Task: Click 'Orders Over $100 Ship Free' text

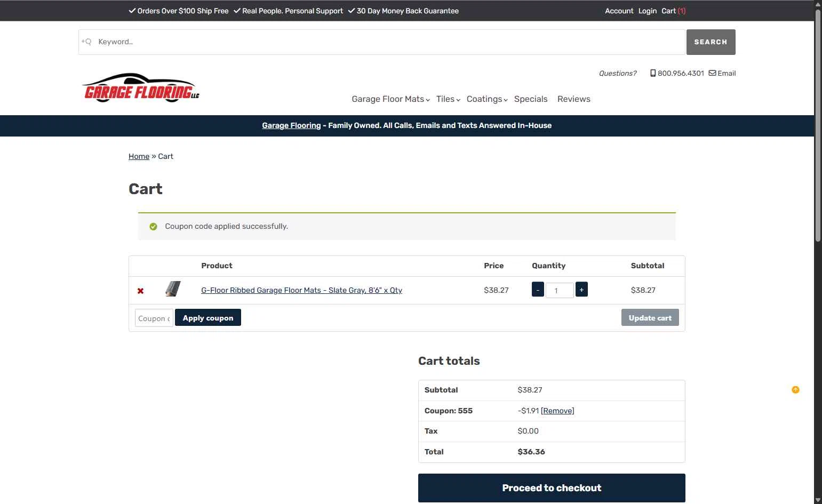Action: click(183, 11)
